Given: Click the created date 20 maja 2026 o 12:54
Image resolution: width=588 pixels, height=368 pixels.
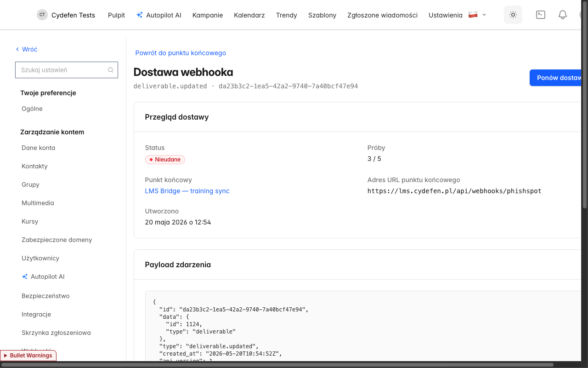Looking at the screenshot, I should pyautogui.click(x=178, y=222).
